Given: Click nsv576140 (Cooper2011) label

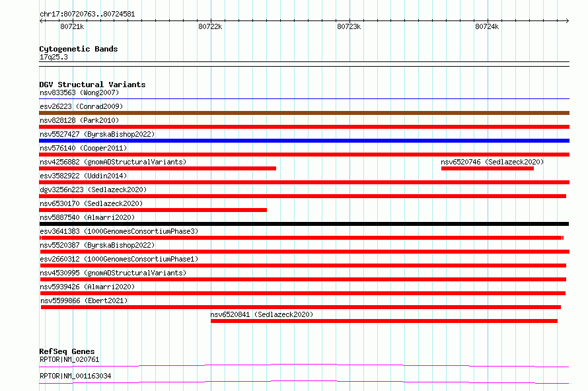Looking at the screenshot, I should coord(83,148).
